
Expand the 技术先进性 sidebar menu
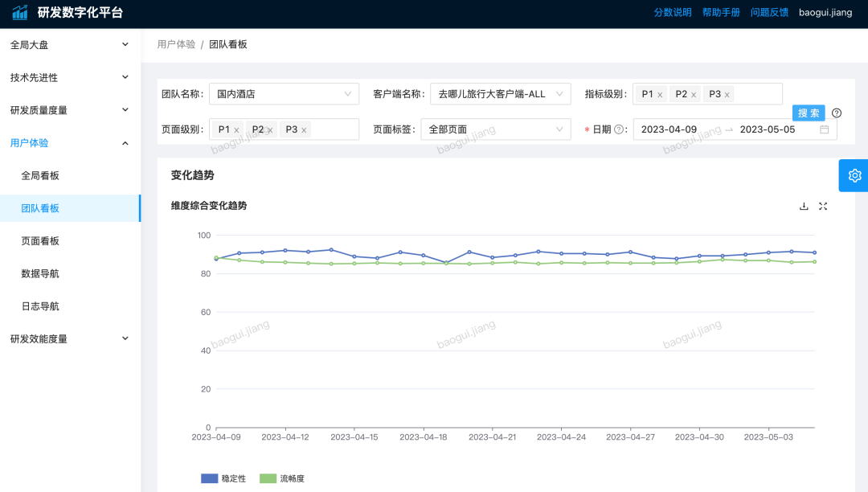[70, 77]
